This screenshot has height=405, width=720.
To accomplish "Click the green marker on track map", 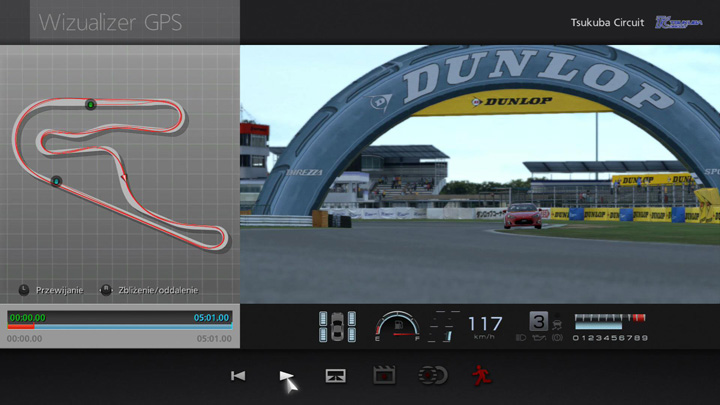I will [90, 104].
